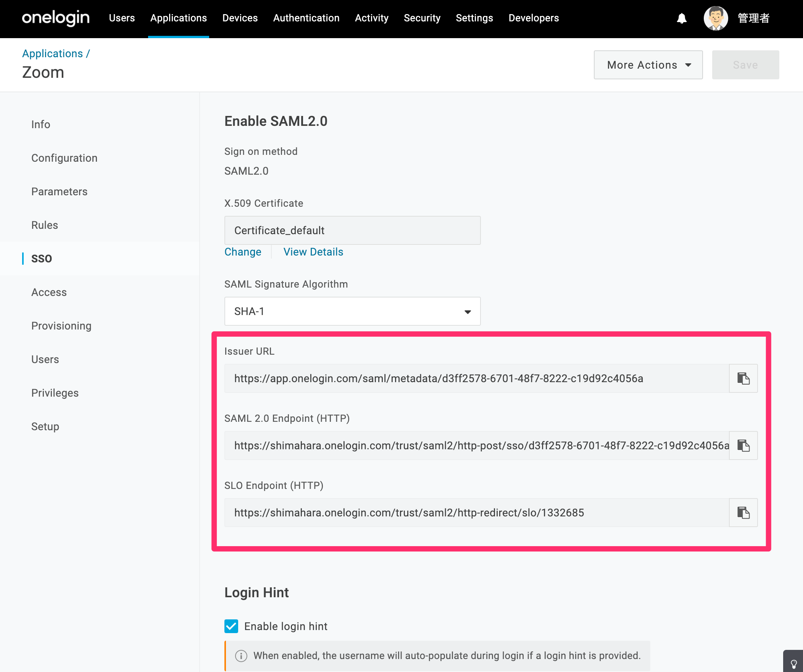This screenshot has width=803, height=672.
Task: Switch to the Rules tab
Action: (45, 225)
